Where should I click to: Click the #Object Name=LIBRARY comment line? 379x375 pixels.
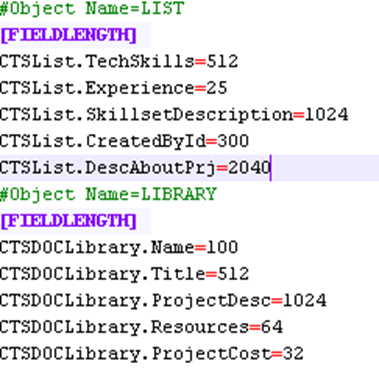108,195
